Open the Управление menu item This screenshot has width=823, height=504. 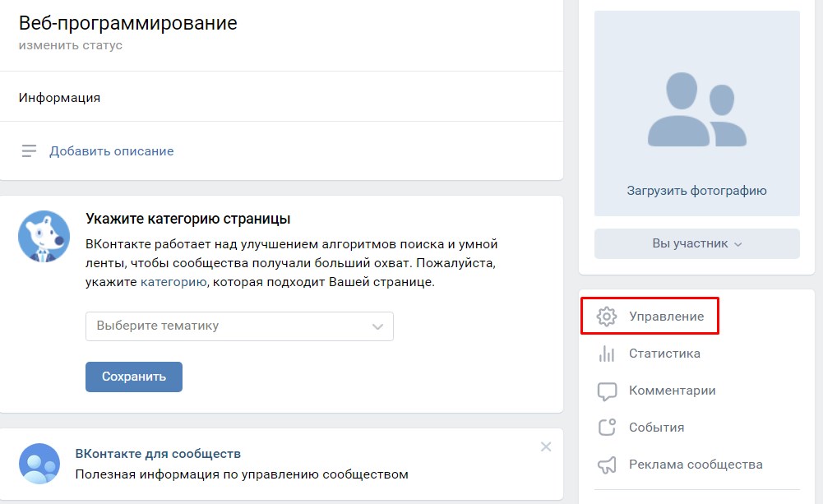666,317
